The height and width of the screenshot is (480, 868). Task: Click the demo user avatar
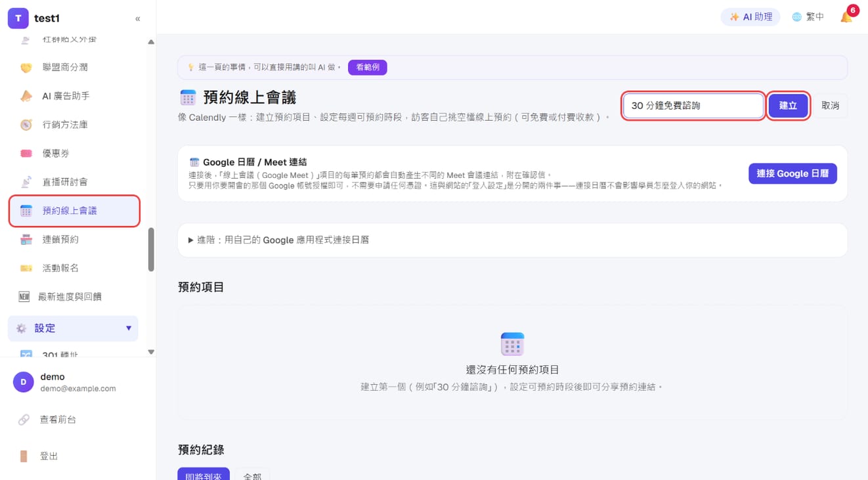click(24, 382)
